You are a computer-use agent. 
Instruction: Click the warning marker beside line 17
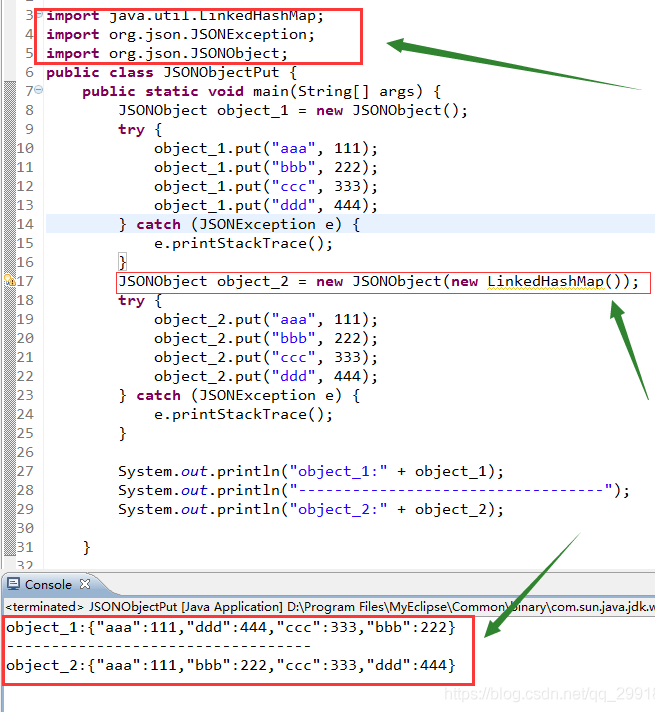[x=10, y=281]
